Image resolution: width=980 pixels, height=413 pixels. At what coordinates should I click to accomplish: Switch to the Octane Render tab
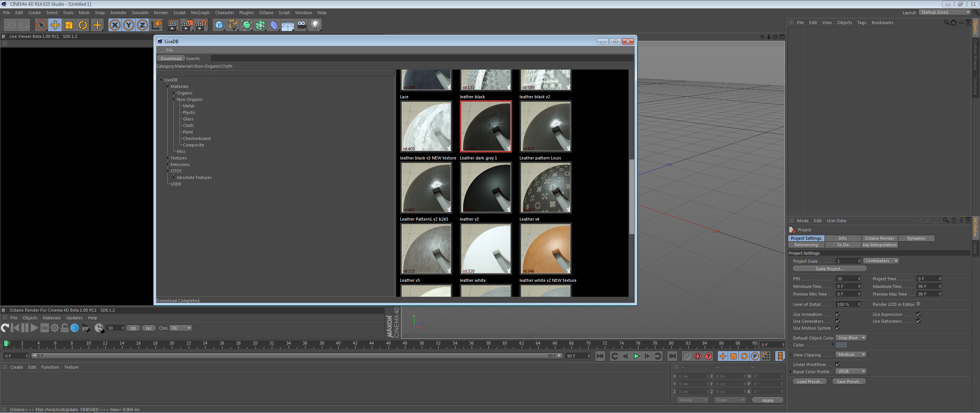click(879, 238)
